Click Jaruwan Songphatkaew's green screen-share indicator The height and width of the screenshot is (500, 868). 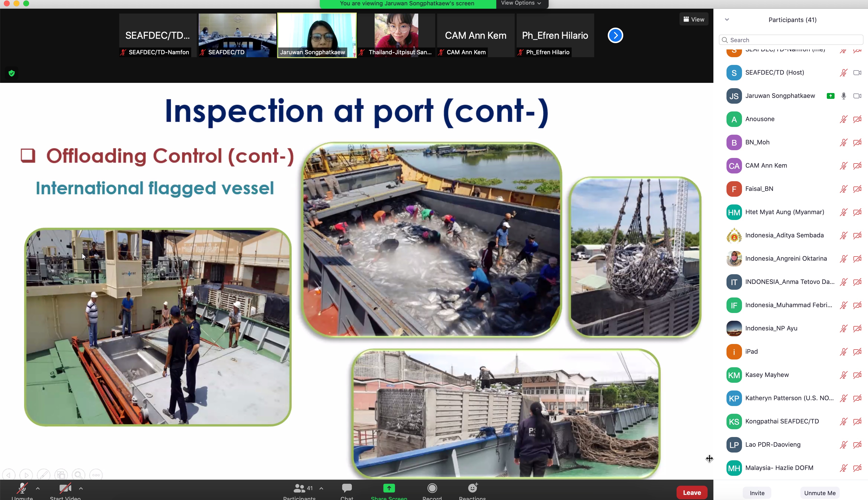830,96
